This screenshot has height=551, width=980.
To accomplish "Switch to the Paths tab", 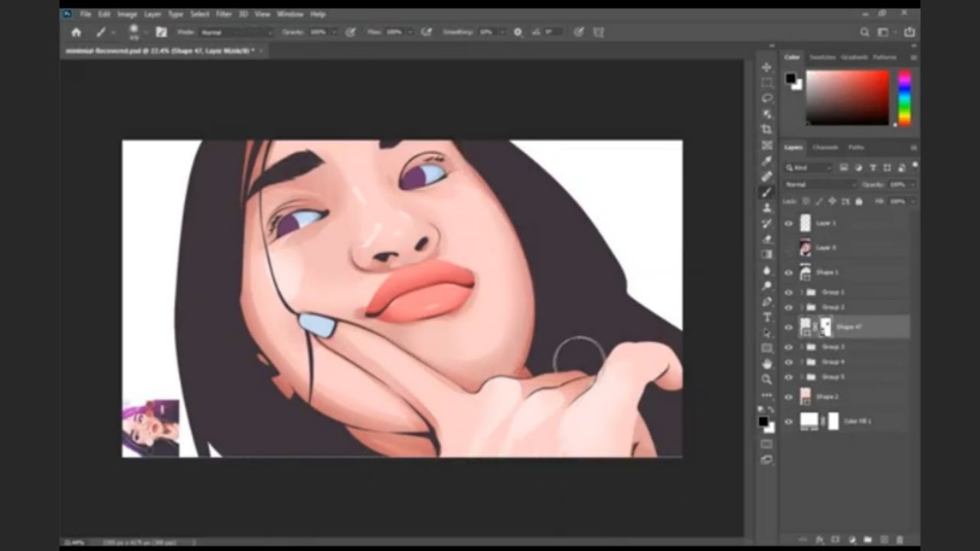I will pyautogui.click(x=856, y=147).
